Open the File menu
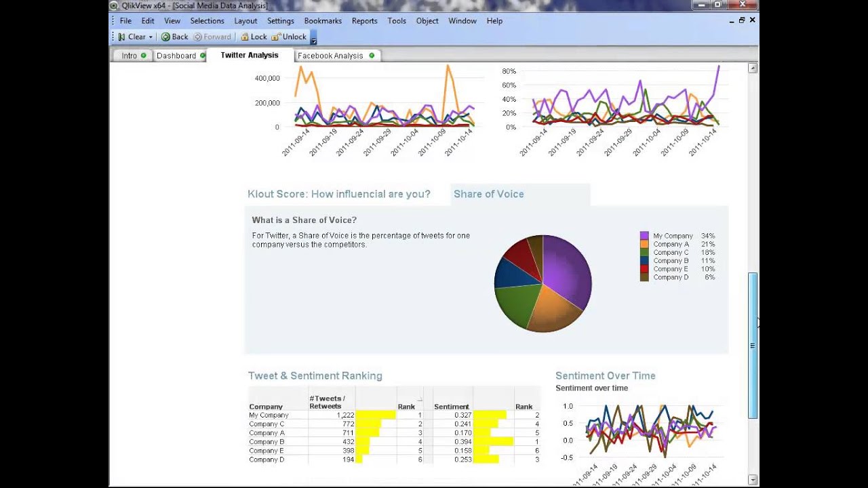The height and width of the screenshot is (488, 868). pyautogui.click(x=125, y=21)
